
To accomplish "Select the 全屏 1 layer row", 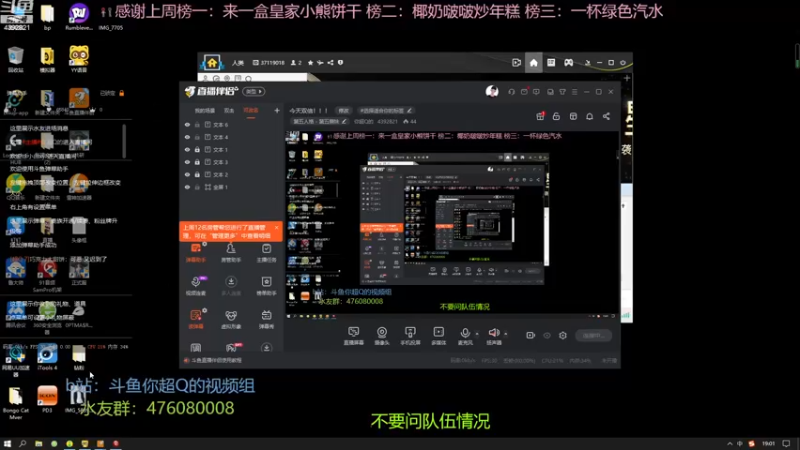I will pos(232,187).
